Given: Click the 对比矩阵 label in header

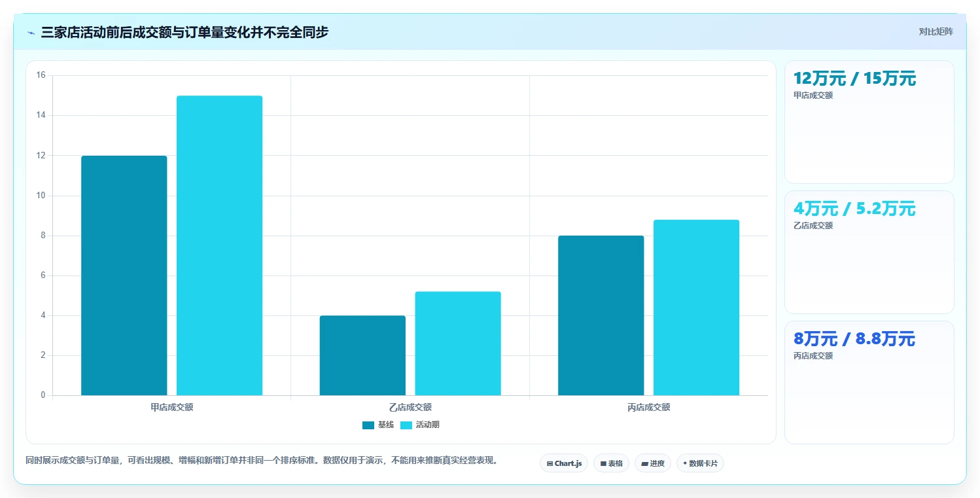Looking at the screenshot, I should [936, 31].
